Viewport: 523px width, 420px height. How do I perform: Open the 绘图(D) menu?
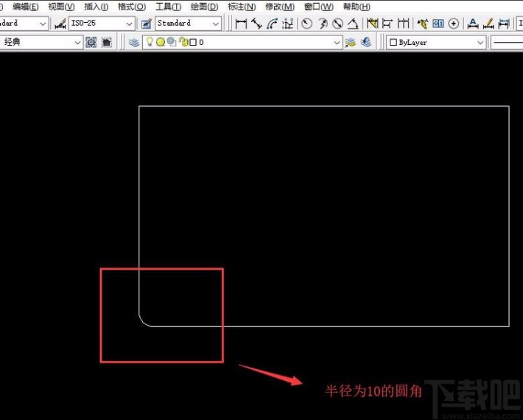click(205, 7)
